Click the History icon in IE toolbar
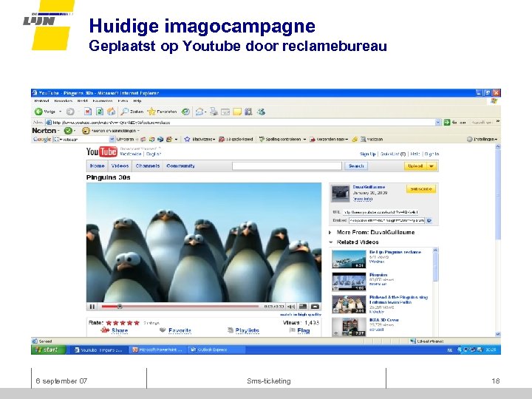532x399 pixels. (x=185, y=112)
